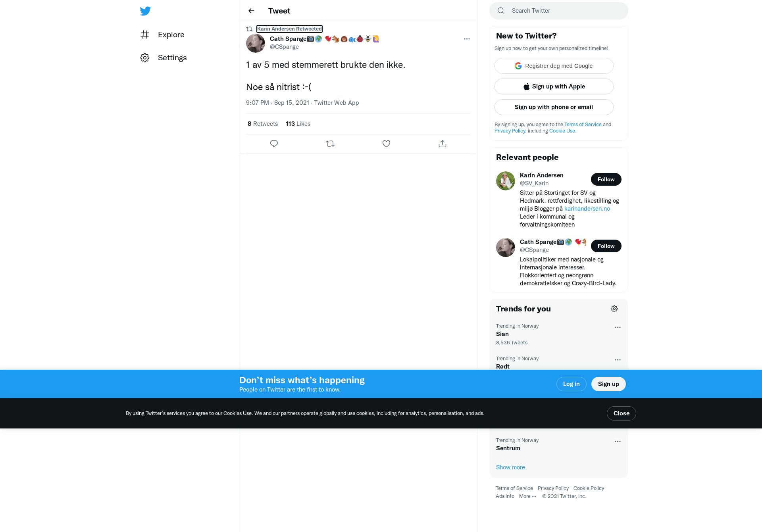762x532 pixels.
Task: Click the Twitter bird logo
Action: click(x=145, y=11)
